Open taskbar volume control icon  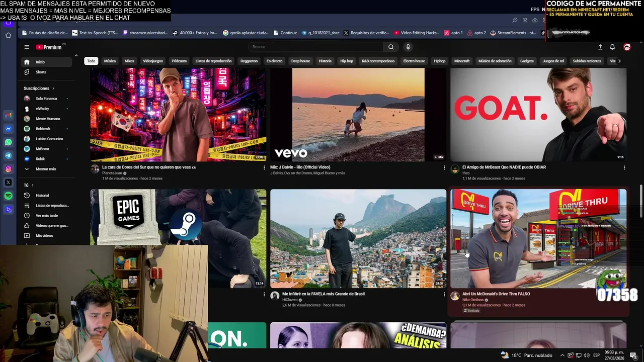tap(587, 355)
